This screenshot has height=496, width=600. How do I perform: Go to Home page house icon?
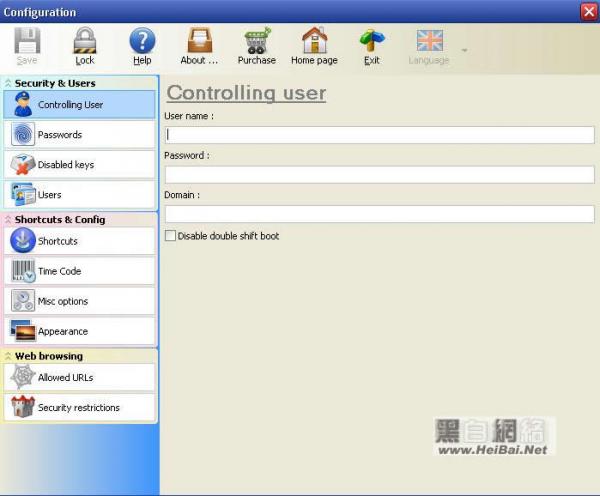click(314, 42)
